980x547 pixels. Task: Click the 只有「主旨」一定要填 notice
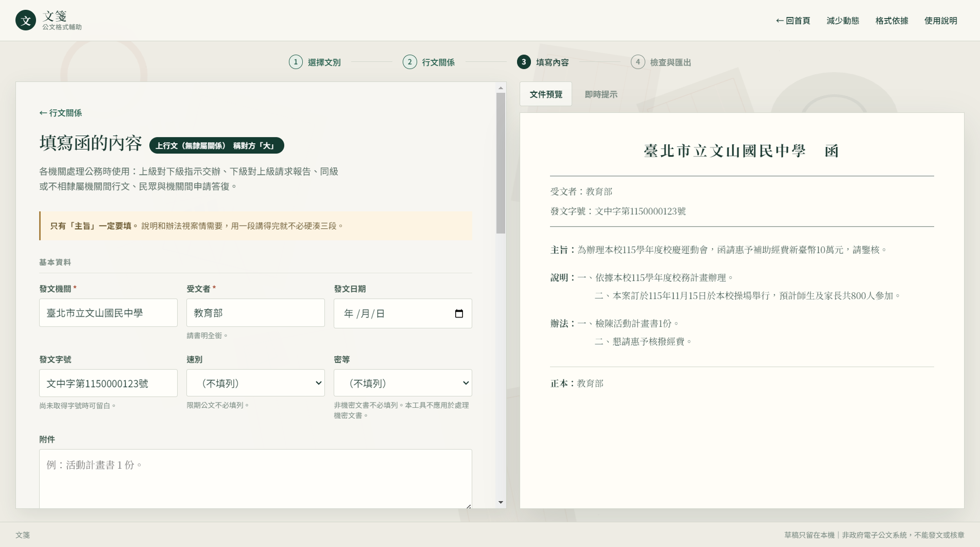255,226
